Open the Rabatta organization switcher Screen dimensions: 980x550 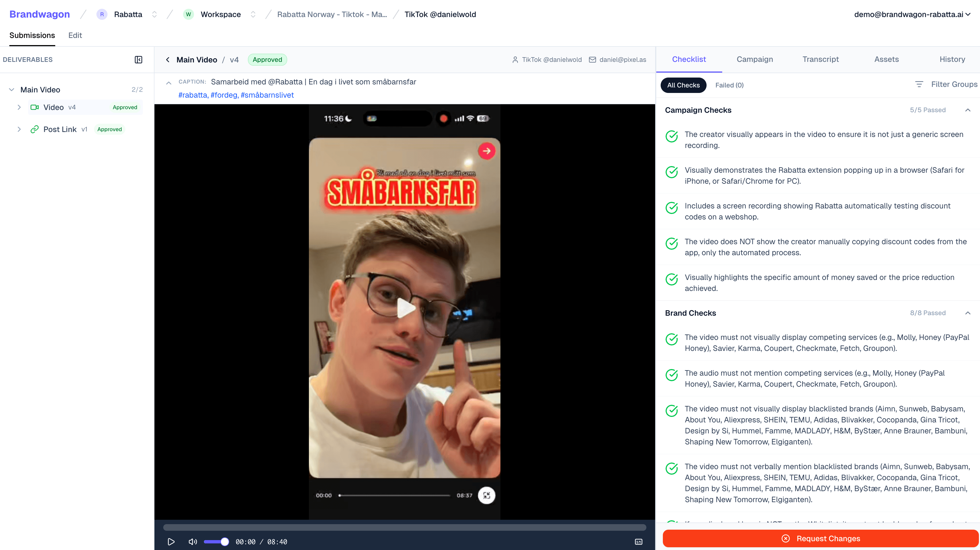154,15
